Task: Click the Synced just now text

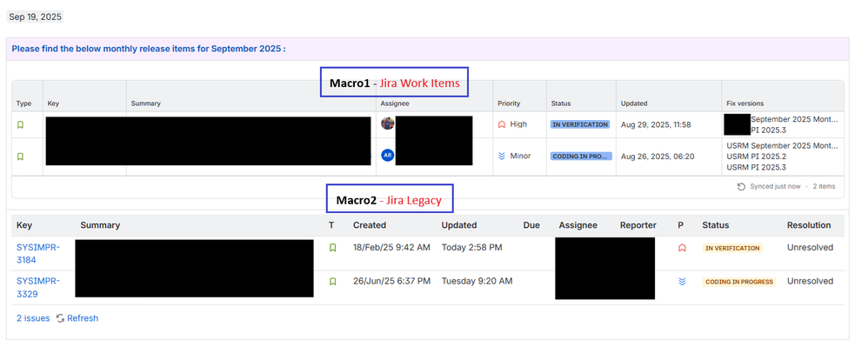Action: point(775,186)
